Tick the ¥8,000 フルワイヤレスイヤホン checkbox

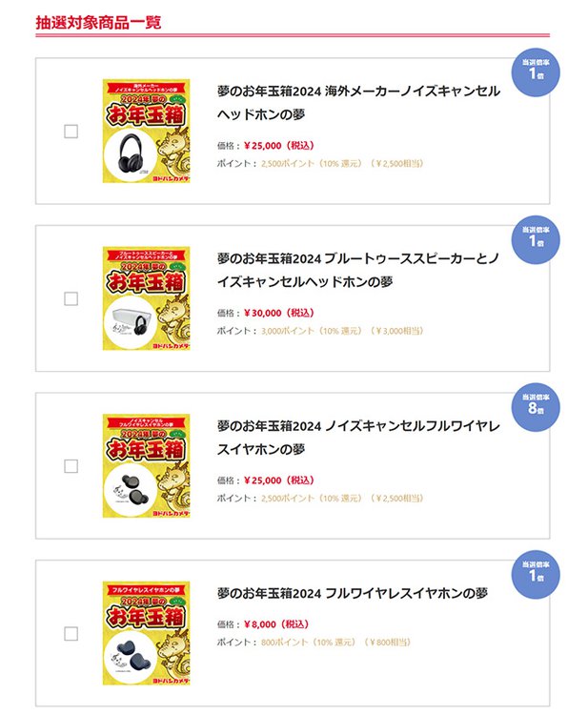pyautogui.click(x=71, y=633)
